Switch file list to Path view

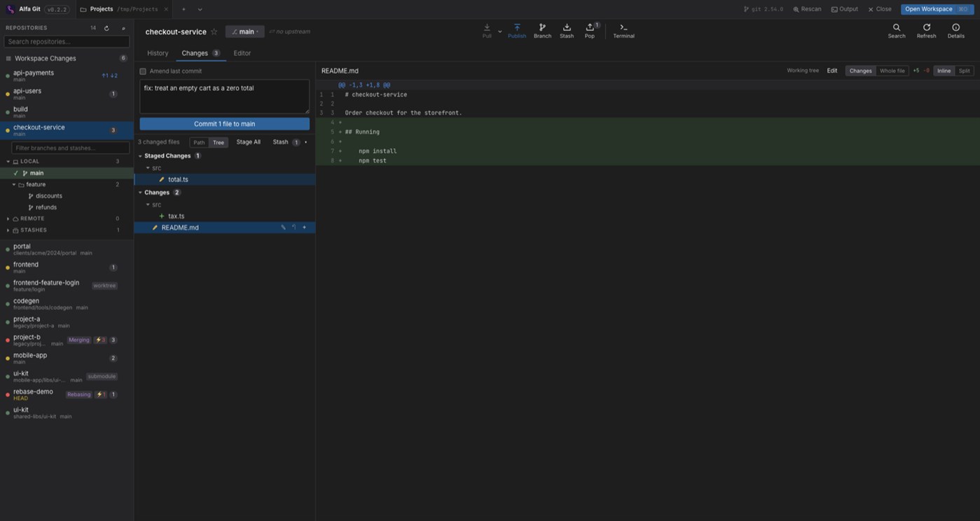tap(199, 142)
